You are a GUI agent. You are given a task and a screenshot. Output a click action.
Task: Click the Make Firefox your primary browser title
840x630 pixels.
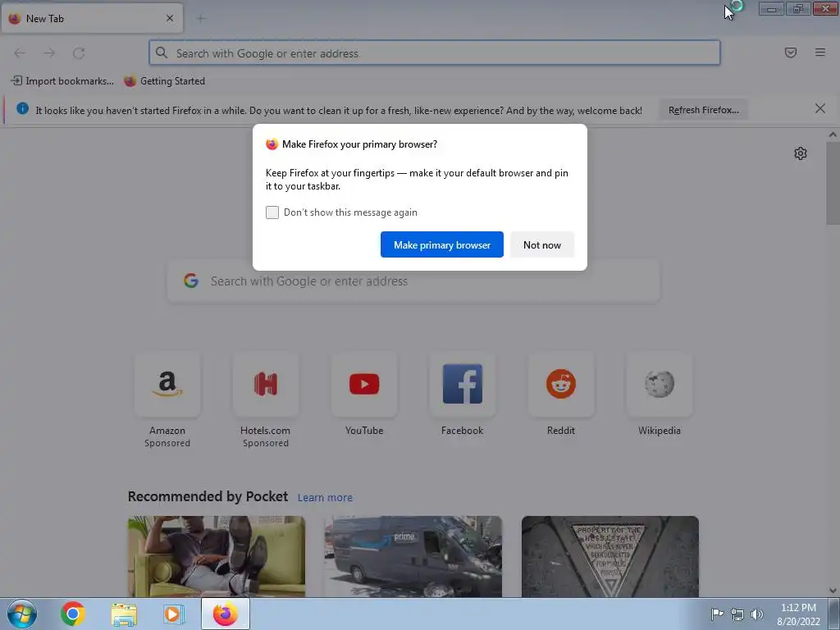coord(359,144)
